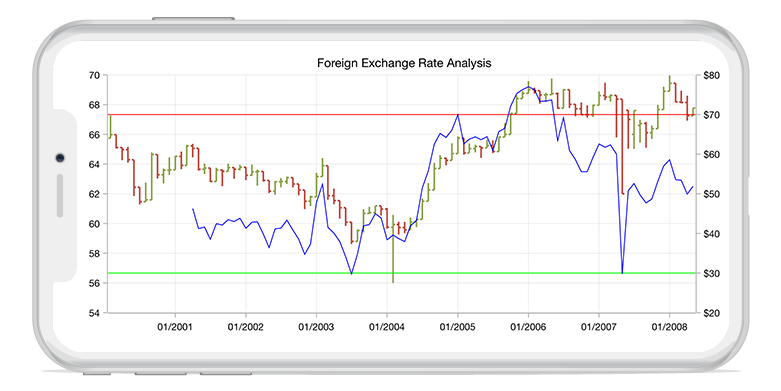781x391 pixels.
Task: Click the right axis label $20
Action: (x=711, y=313)
